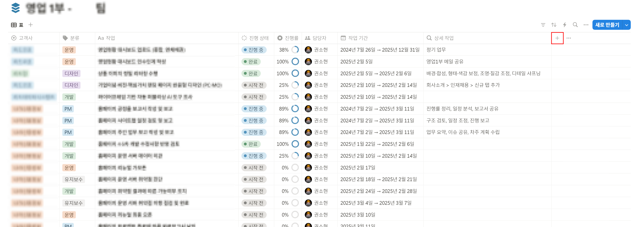Open the filter icon in toolbar

point(543,25)
